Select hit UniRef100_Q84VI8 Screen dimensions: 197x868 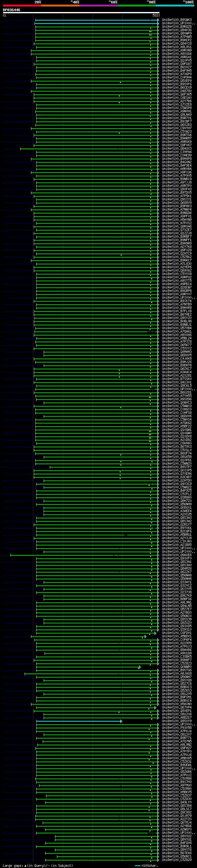pyautogui.click(x=177, y=43)
